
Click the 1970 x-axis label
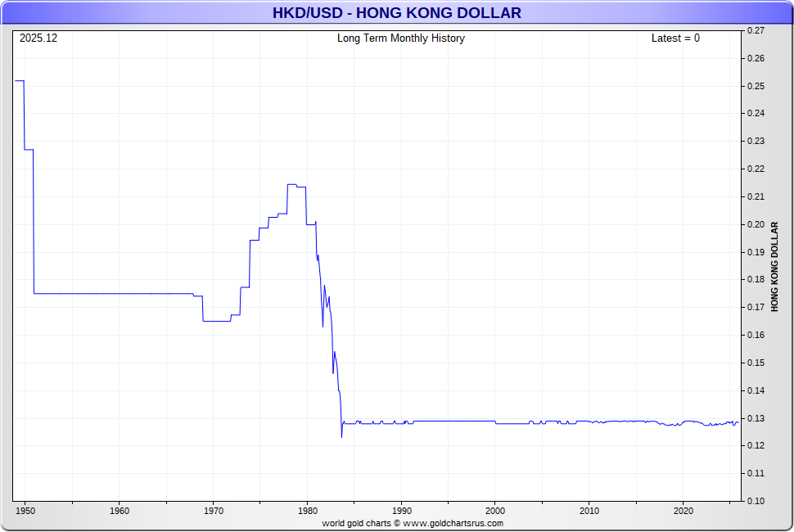pos(213,511)
